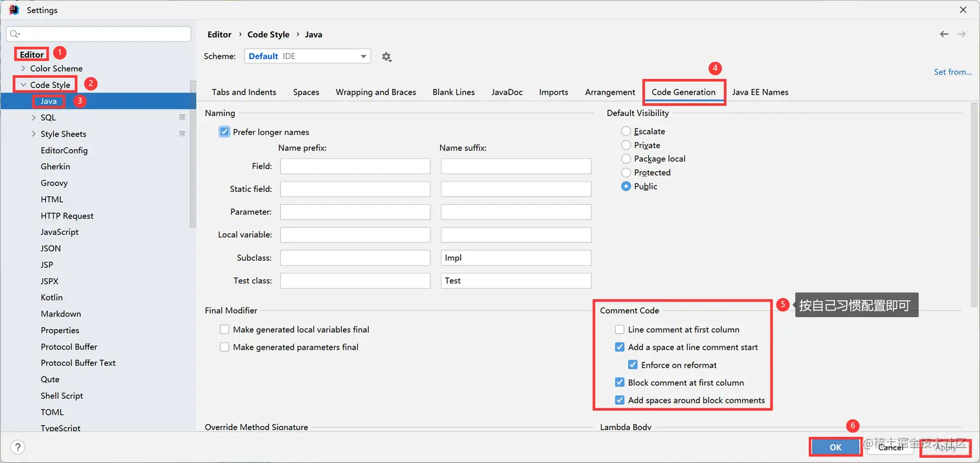The image size is (980, 463).
Task: Click the settings tree vertical scrollbar
Action: (x=192, y=154)
